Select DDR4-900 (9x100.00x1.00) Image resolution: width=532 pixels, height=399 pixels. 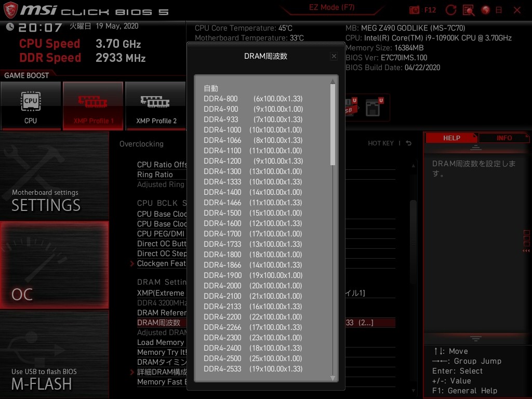[x=253, y=109]
